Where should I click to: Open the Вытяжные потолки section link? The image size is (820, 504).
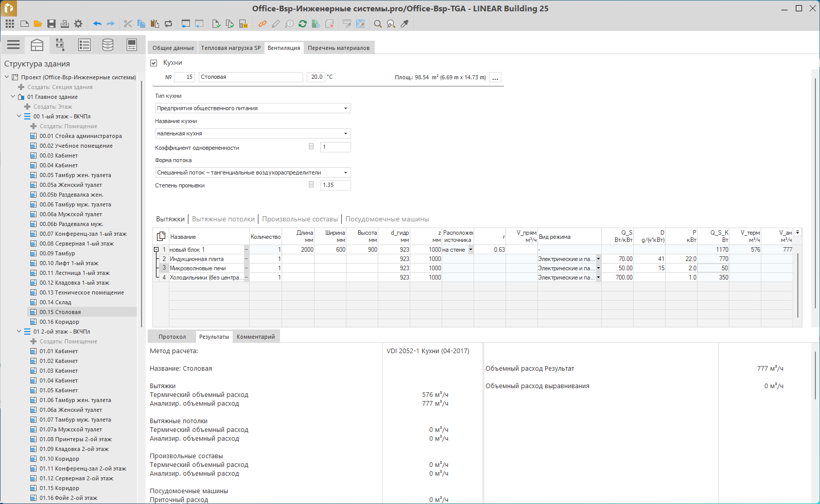[223, 219]
